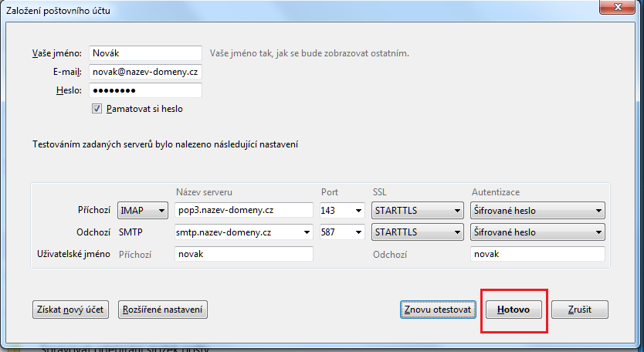
Task: Click the outgoing username 'novak' field
Action: point(537,254)
